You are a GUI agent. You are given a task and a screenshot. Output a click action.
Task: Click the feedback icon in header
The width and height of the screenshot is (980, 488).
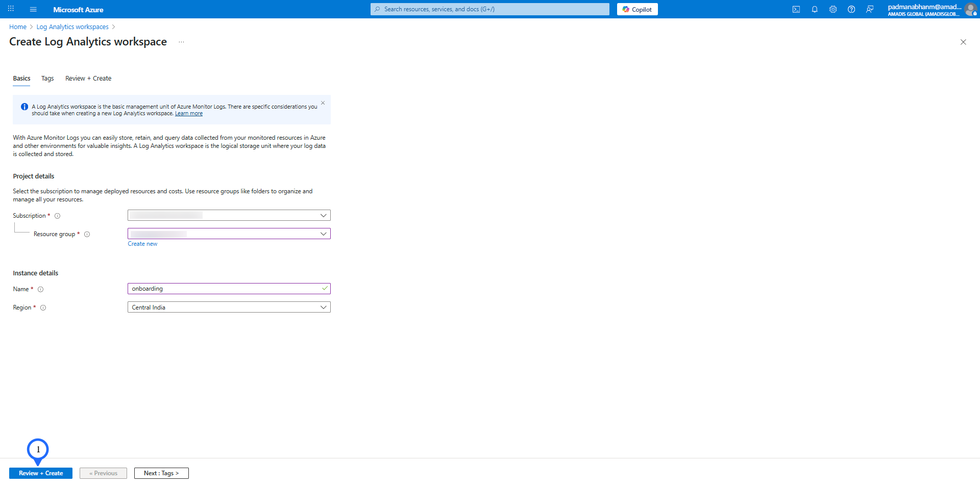tap(869, 9)
